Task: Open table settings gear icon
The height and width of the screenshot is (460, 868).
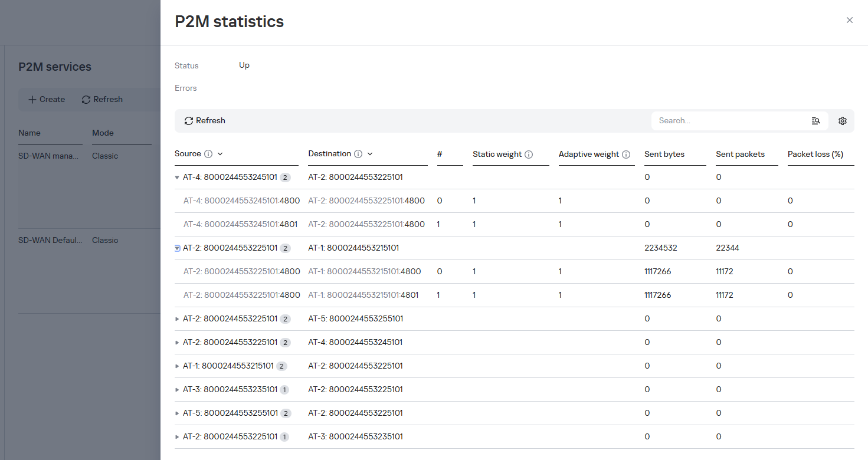Action: coord(843,121)
